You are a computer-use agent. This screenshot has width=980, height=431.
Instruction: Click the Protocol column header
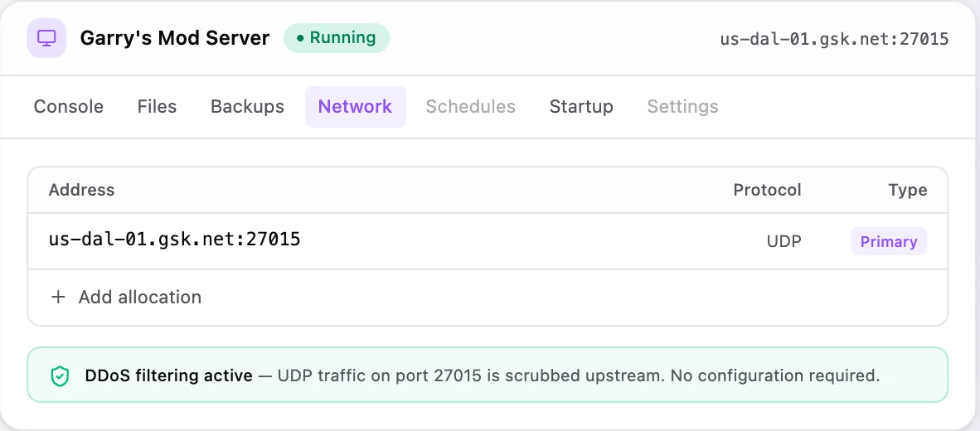tap(768, 190)
